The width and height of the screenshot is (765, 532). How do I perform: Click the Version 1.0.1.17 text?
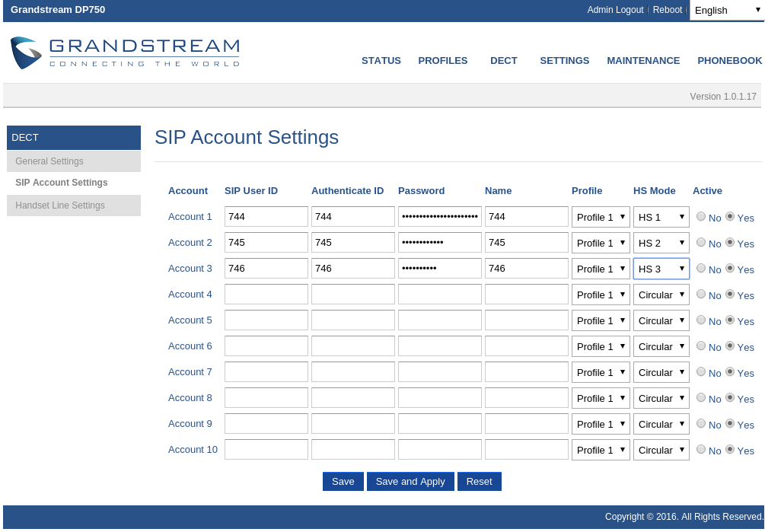pos(723,96)
